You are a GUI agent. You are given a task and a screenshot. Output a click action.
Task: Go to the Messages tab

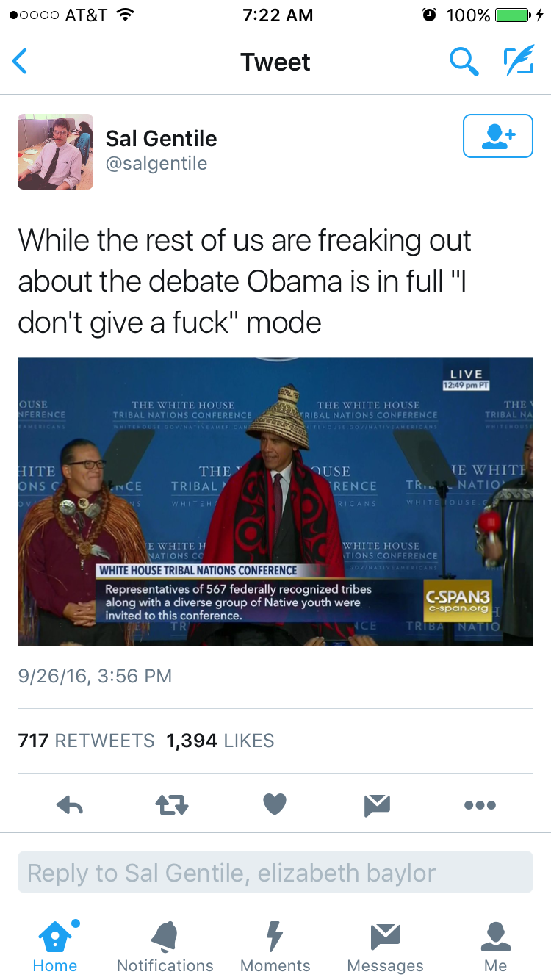click(x=386, y=946)
